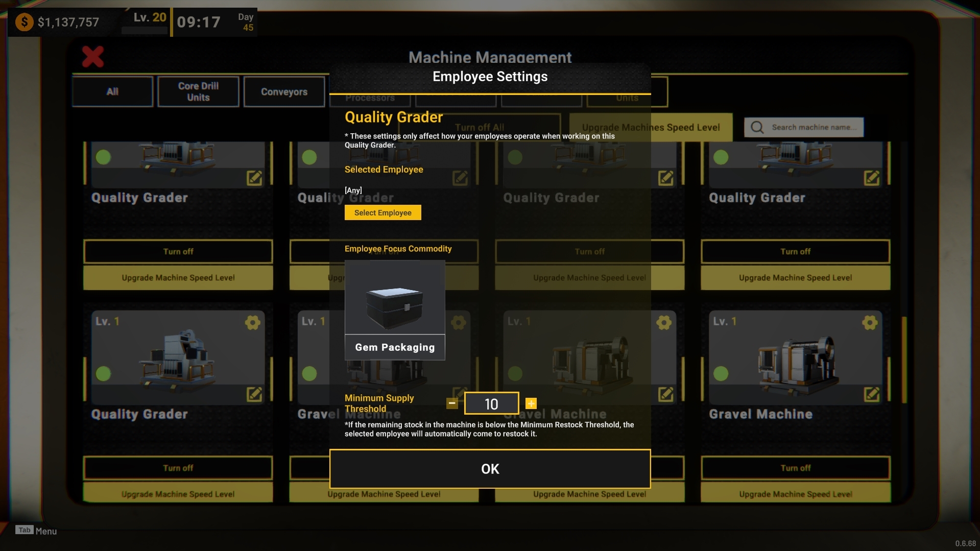Click the "[Any]" selected employee text
980x551 pixels.
[353, 190]
